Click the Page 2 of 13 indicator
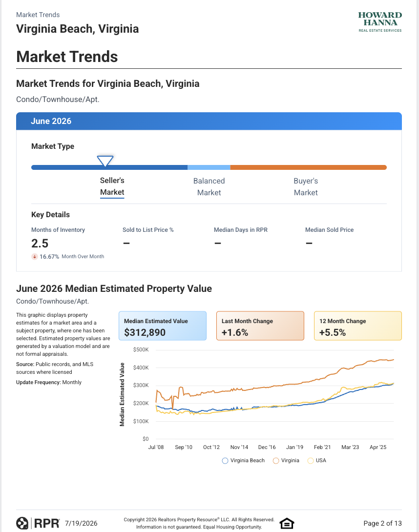Viewport: 419px width, 532px height. pos(382,523)
